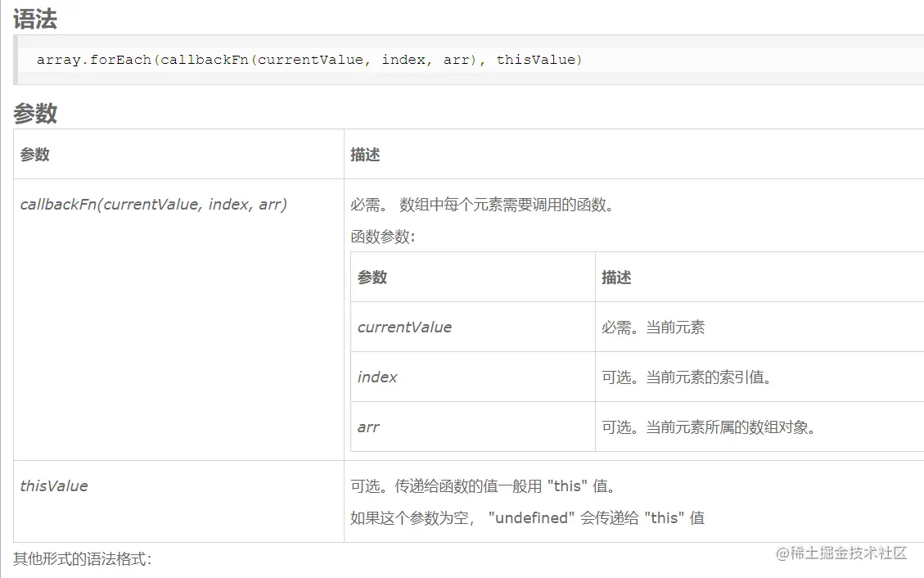Click the 函数参数: label
The height and width of the screenshot is (578, 924).
383,237
